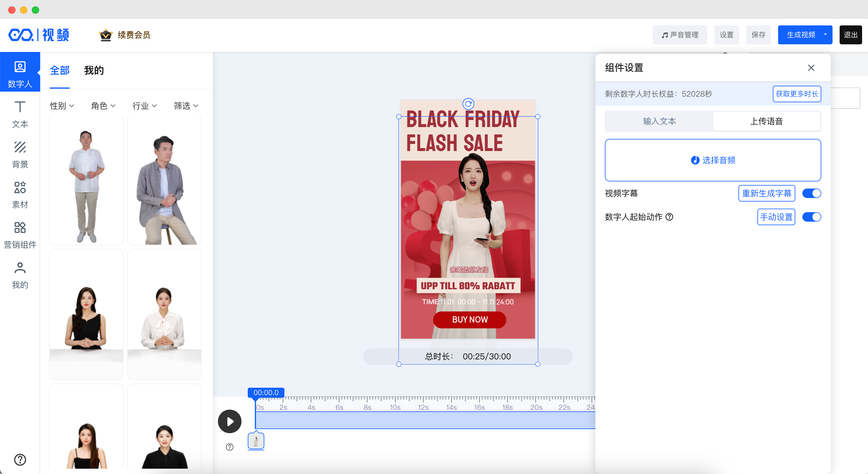Play the video preview
This screenshot has width=868, height=474.
229,421
